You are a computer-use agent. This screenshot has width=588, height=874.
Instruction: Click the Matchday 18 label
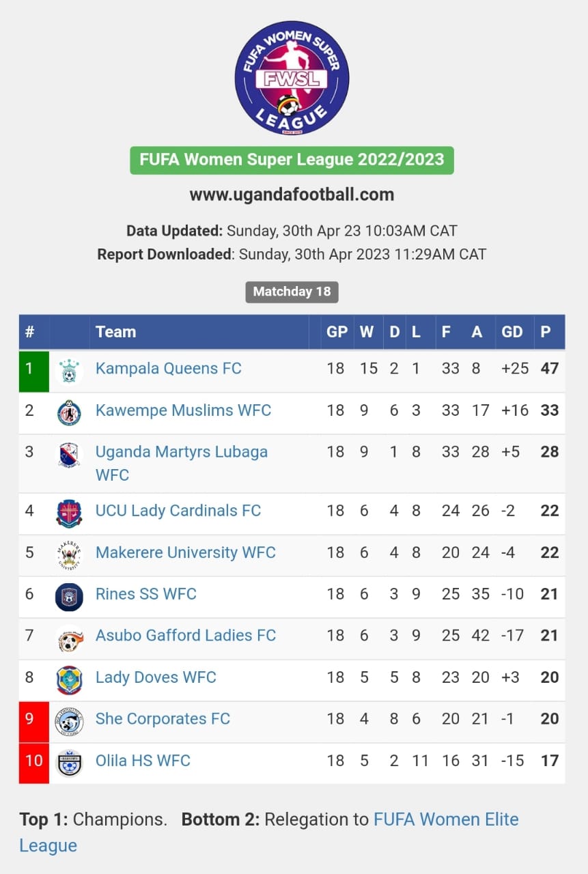pos(292,292)
